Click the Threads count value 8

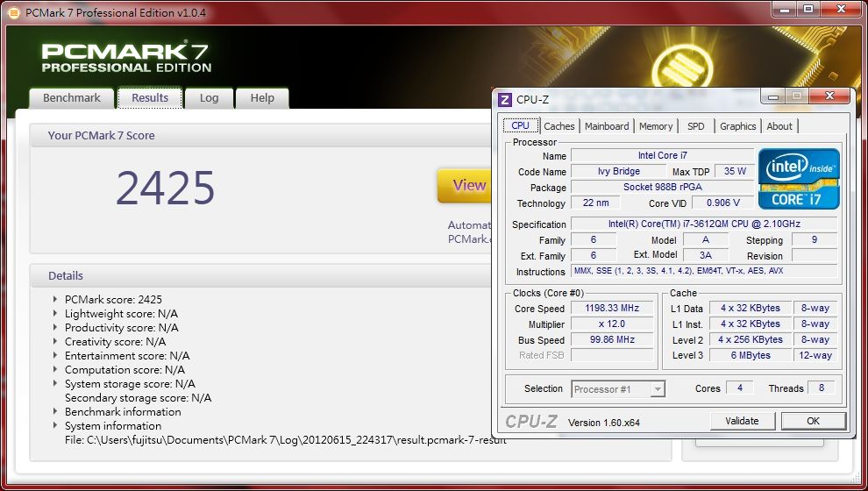(822, 388)
